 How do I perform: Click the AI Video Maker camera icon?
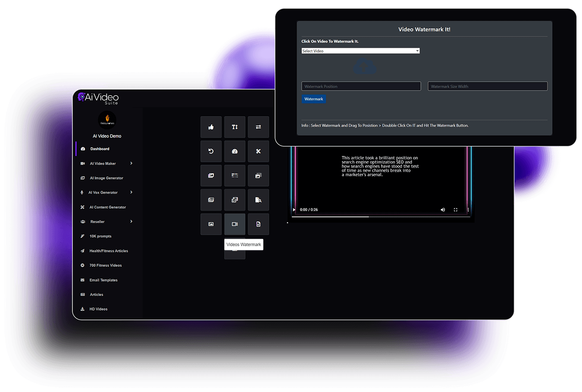coord(82,163)
